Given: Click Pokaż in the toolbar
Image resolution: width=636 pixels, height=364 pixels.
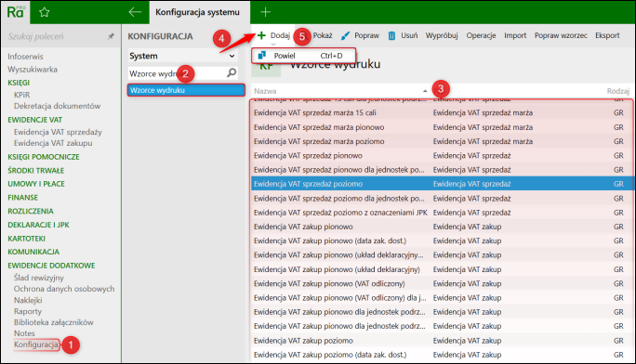Looking at the screenshot, I should click(x=323, y=35).
